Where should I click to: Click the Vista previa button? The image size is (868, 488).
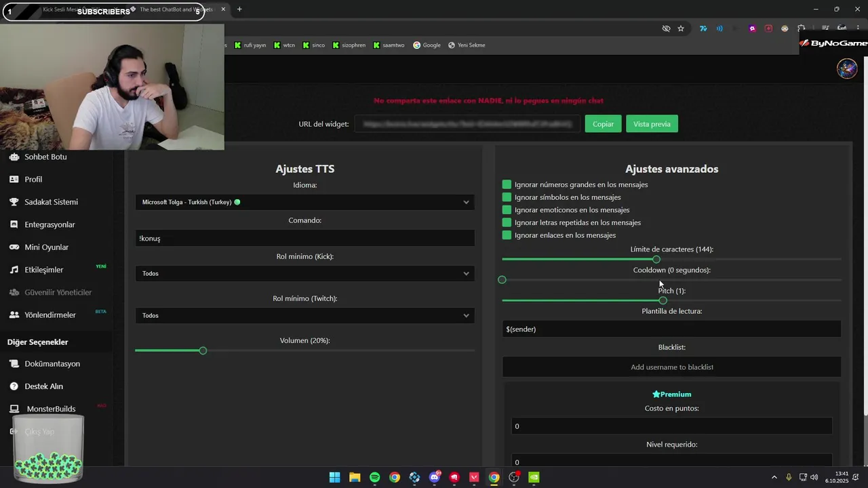pyautogui.click(x=652, y=124)
